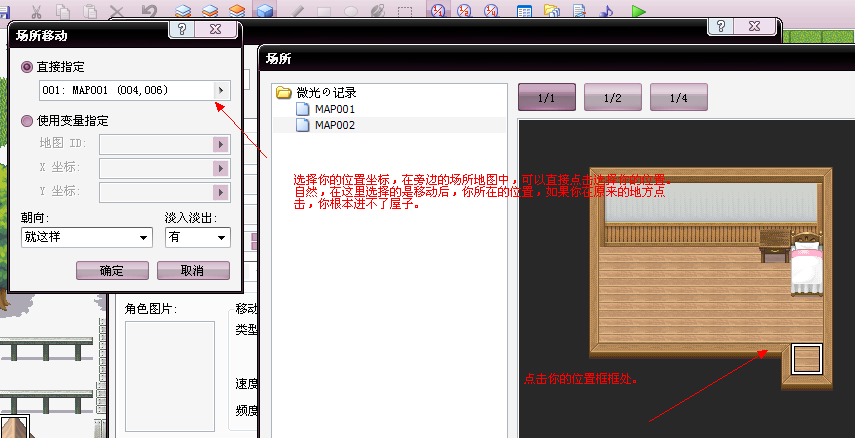The width and height of the screenshot is (855, 438).
Task: Select the Pencil drawing tool
Action: pyautogui.click(x=297, y=11)
